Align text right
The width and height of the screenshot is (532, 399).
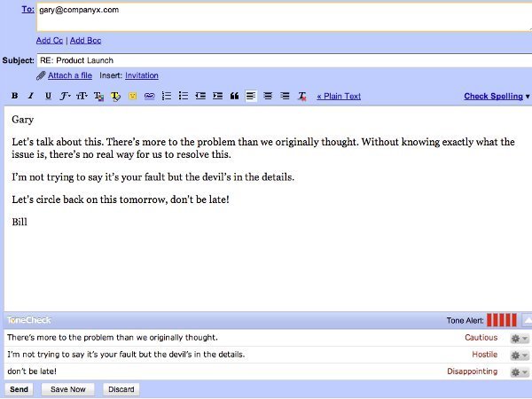(x=285, y=96)
